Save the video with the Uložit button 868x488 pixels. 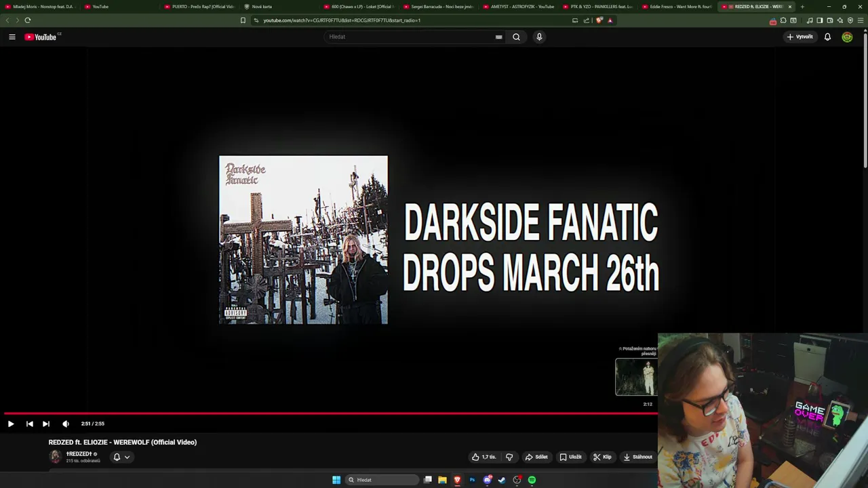tap(570, 457)
